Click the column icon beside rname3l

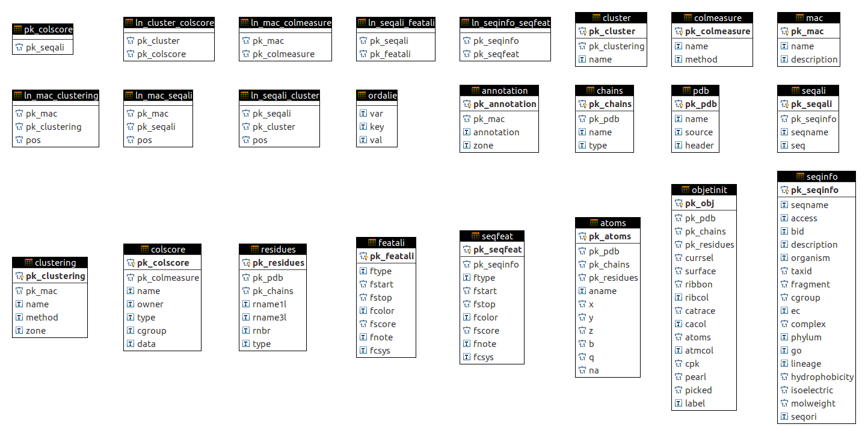(246, 318)
